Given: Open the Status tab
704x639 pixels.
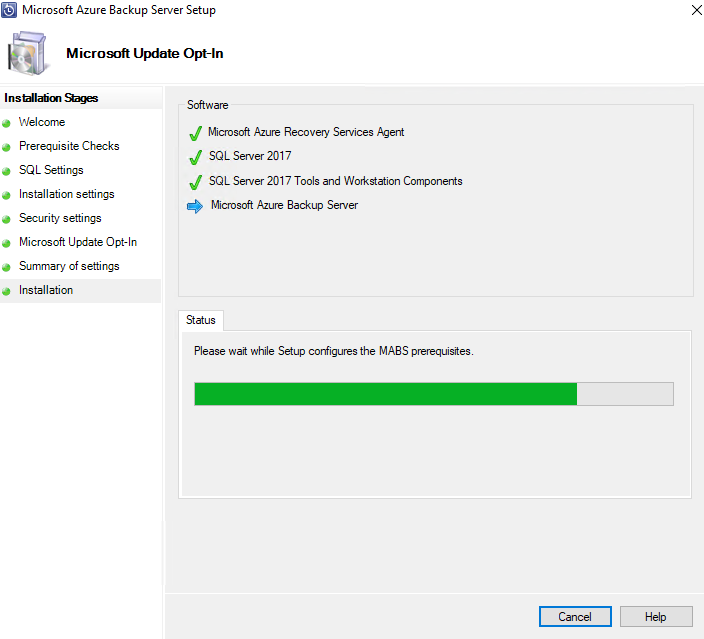Looking at the screenshot, I should point(201,320).
